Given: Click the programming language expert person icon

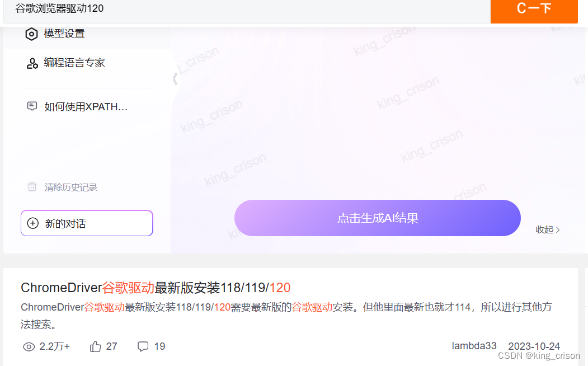Looking at the screenshot, I should tap(32, 63).
